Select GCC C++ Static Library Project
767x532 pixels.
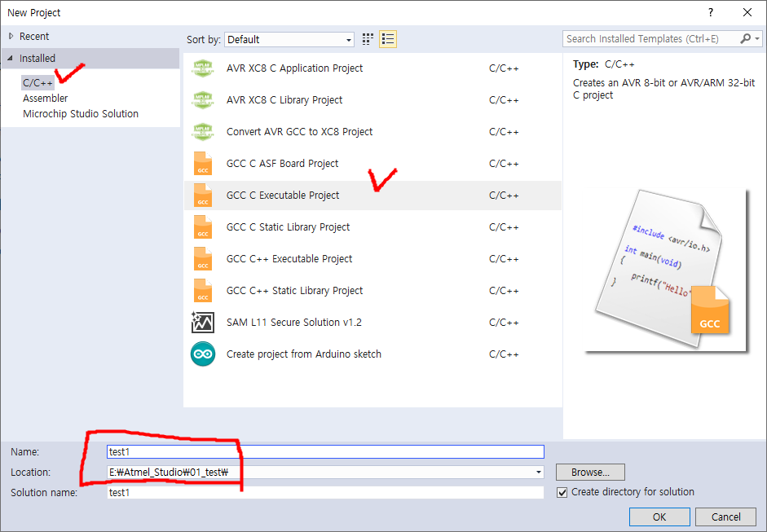pyautogui.click(x=294, y=291)
